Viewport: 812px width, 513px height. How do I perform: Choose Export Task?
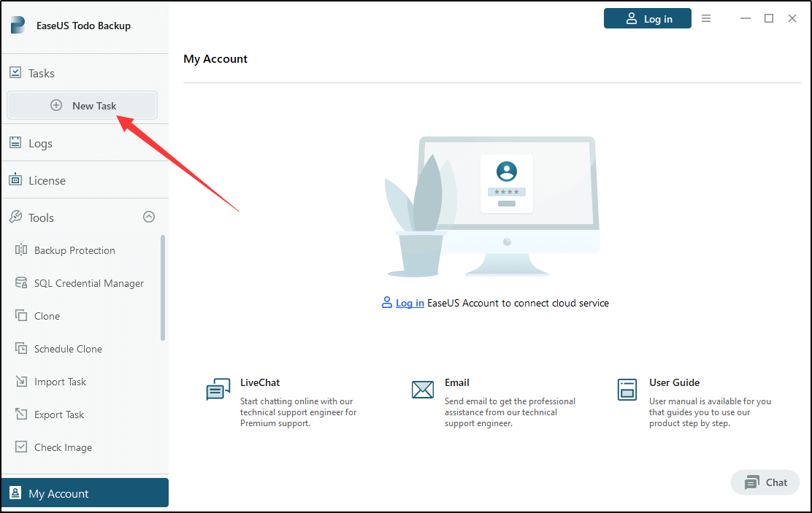tap(59, 414)
